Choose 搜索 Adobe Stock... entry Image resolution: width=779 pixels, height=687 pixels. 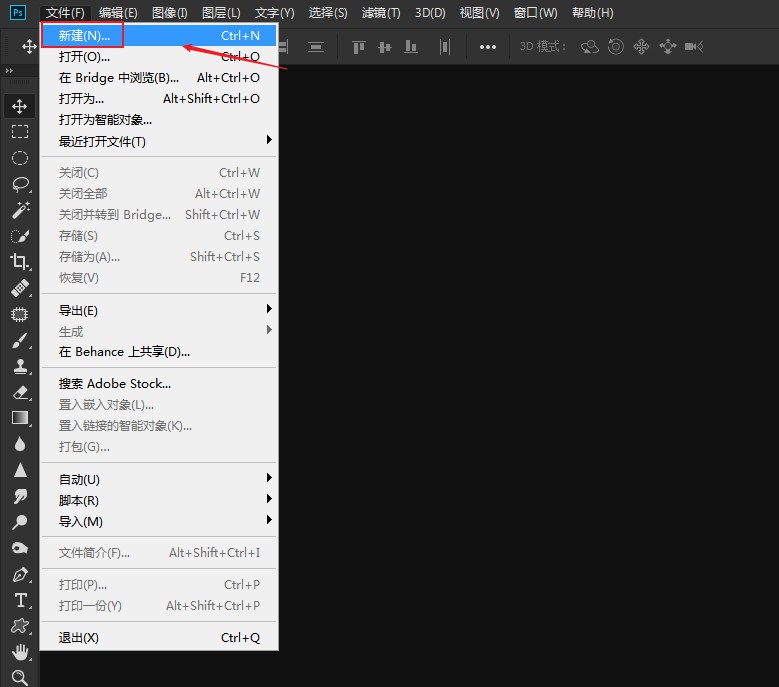point(159,383)
